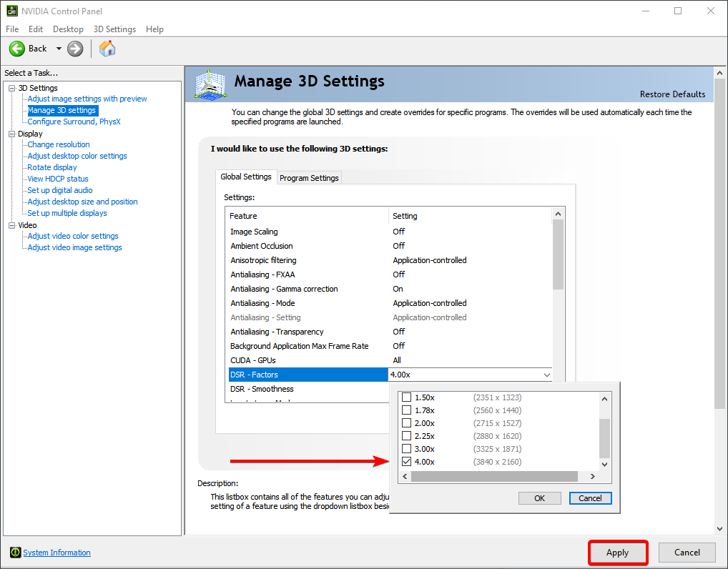The height and width of the screenshot is (569, 728).
Task: Click OK in the DSR popup
Action: click(539, 498)
